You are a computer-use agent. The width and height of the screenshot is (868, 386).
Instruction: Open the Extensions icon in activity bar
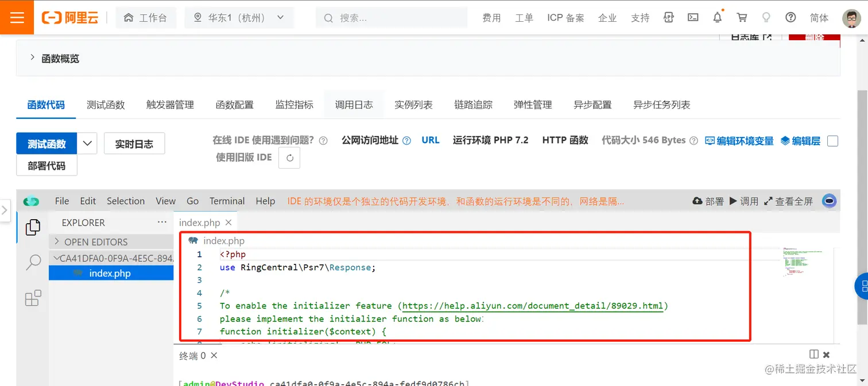(33, 298)
